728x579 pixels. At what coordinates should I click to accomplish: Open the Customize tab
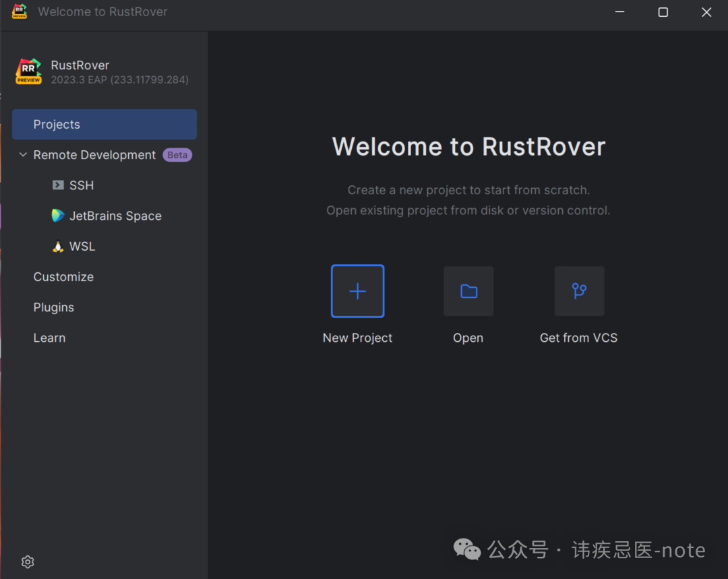[63, 277]
